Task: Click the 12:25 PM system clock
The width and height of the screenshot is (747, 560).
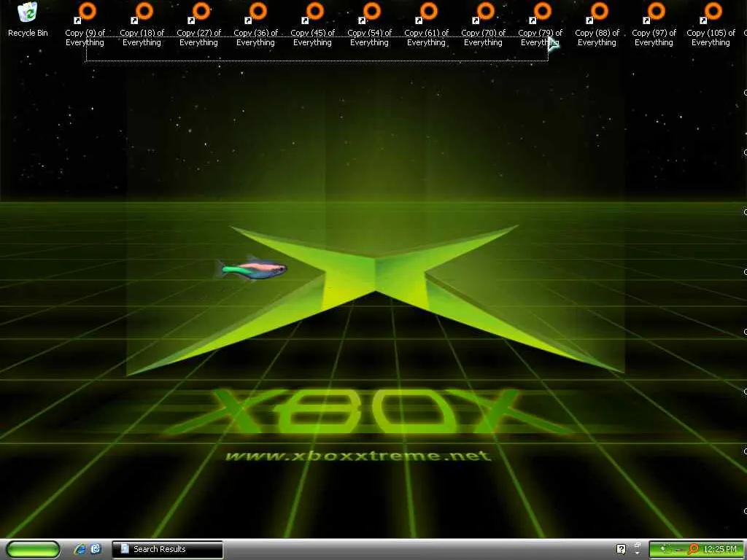Action: [719, 550]
